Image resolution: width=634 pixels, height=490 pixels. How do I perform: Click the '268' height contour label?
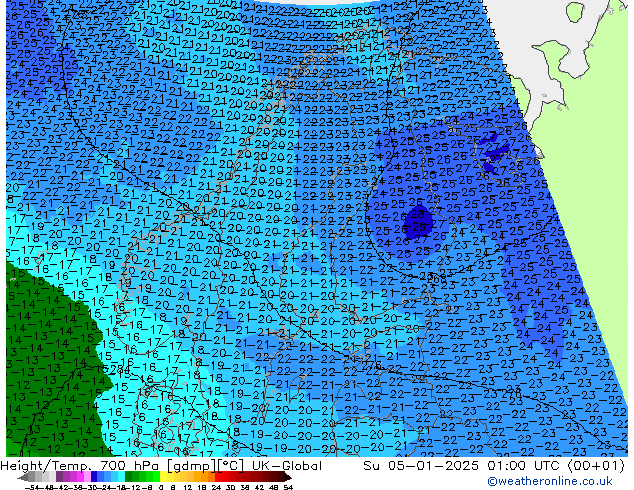(437, 279)
